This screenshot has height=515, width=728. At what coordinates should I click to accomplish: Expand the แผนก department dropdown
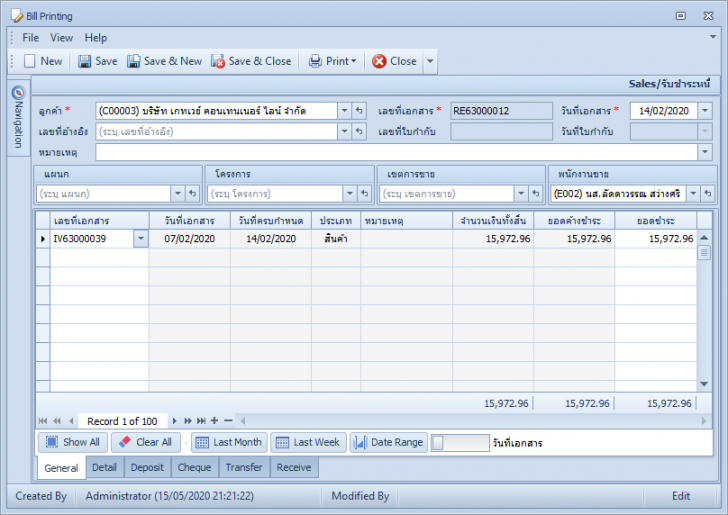178,193
